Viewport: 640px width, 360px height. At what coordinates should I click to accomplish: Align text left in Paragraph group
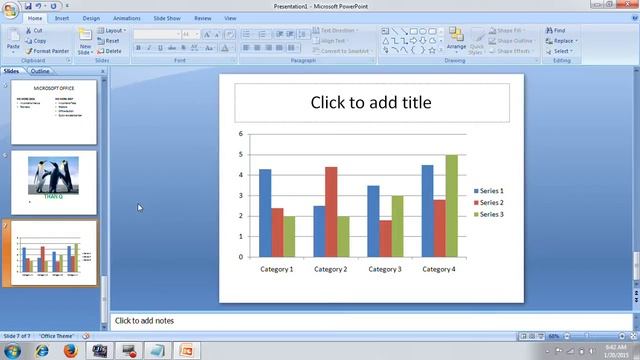coord(246,48)
